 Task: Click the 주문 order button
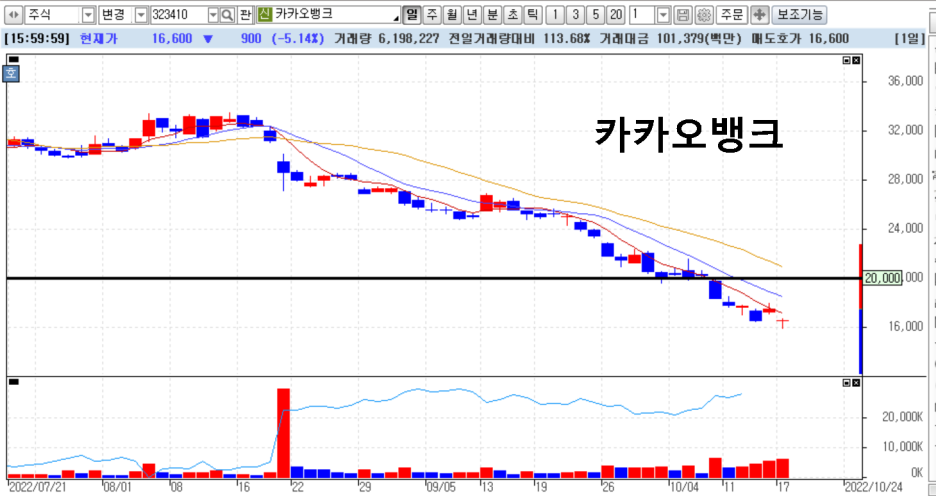(732, 15)
